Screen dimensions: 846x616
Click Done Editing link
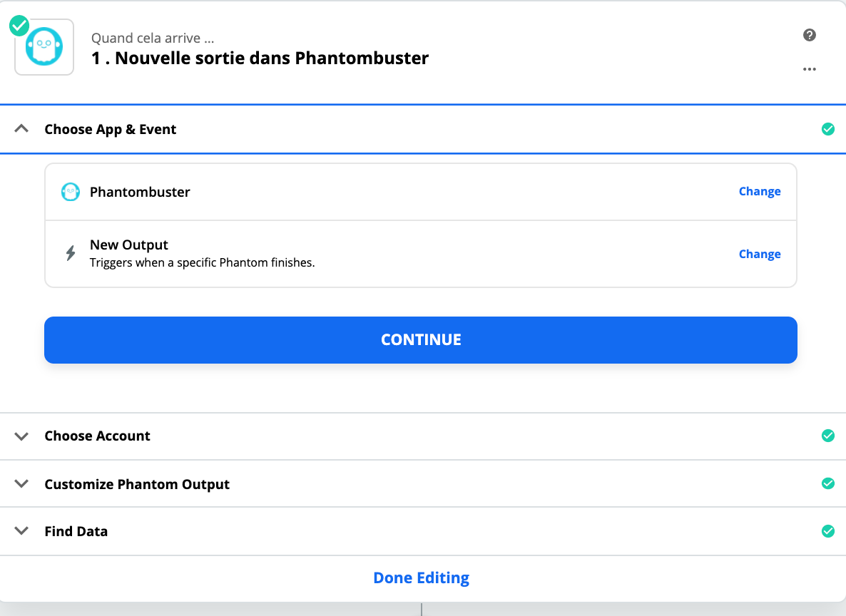422,577
